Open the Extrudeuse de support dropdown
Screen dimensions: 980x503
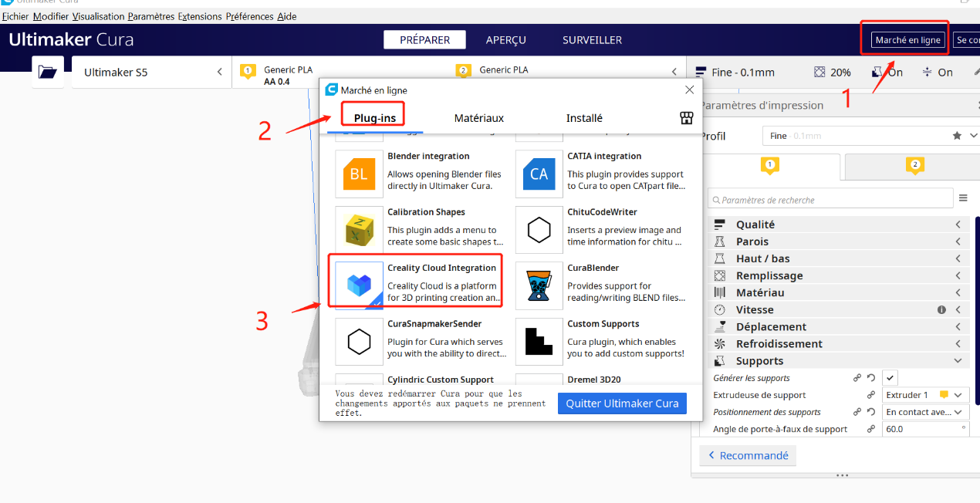pos(925,394)
